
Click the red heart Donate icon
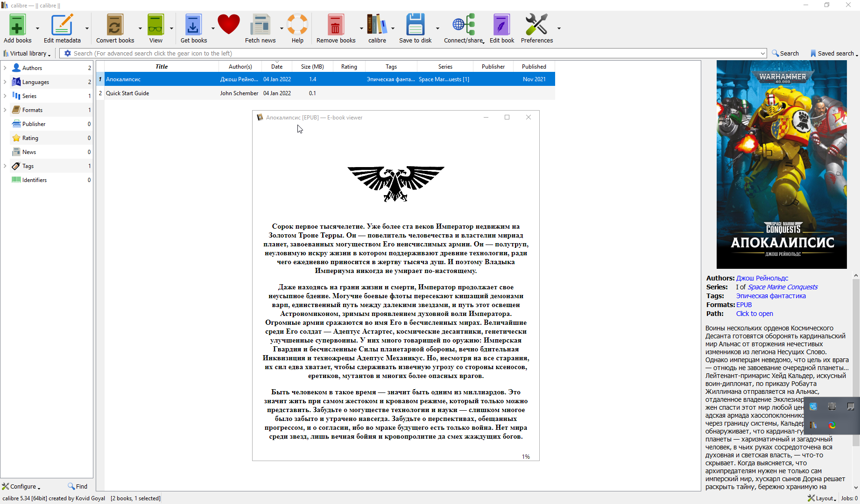tap(228, 25)
